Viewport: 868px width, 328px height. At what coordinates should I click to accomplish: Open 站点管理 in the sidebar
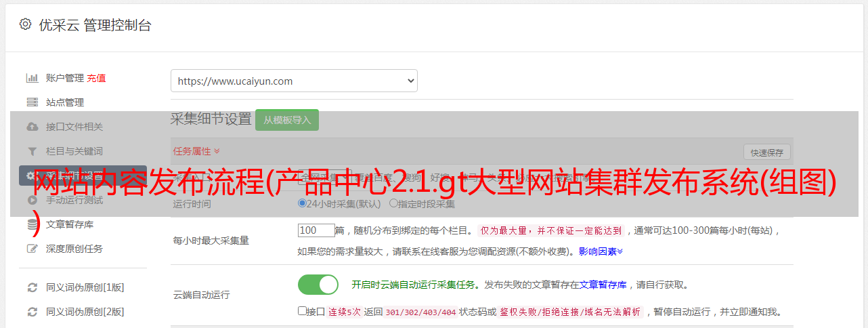click(x=65, y=102)
